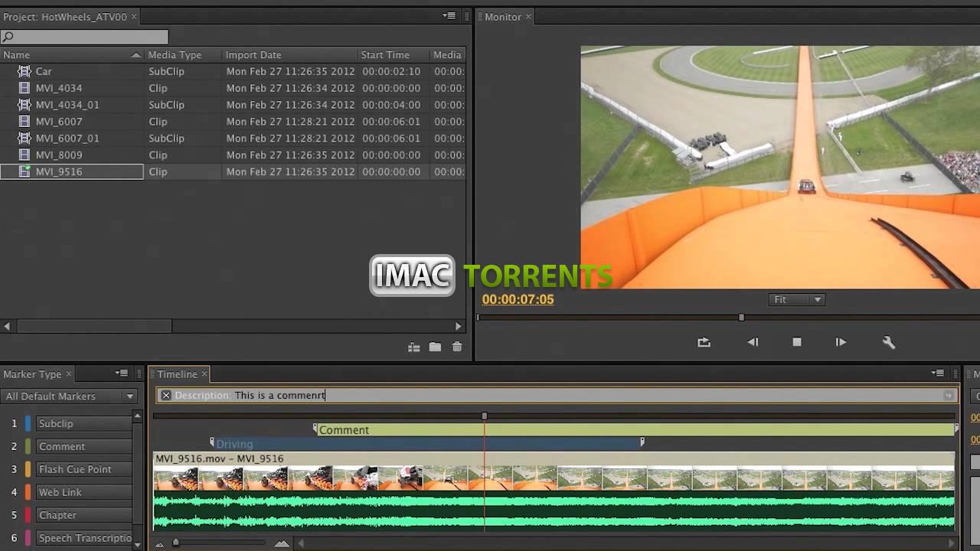Add a Web Link marker
Viewport: 980px width, 551px height.
click(x=85, y=492)
